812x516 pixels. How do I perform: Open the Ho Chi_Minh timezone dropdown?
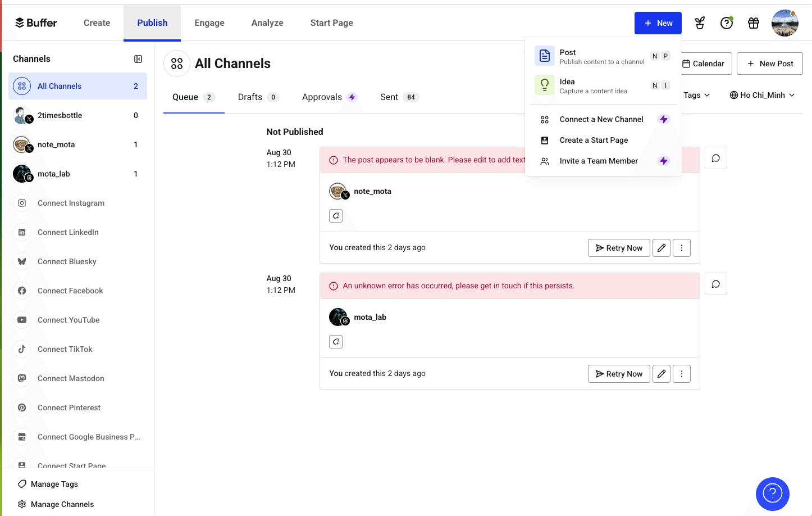point(762,95)
